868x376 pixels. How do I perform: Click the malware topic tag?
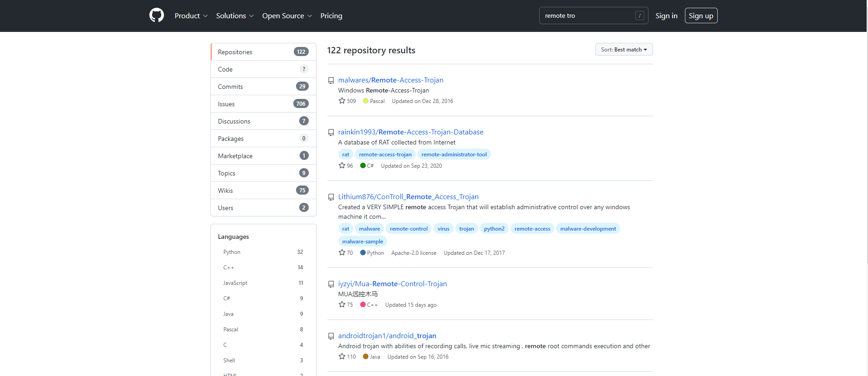pos(369,229)
